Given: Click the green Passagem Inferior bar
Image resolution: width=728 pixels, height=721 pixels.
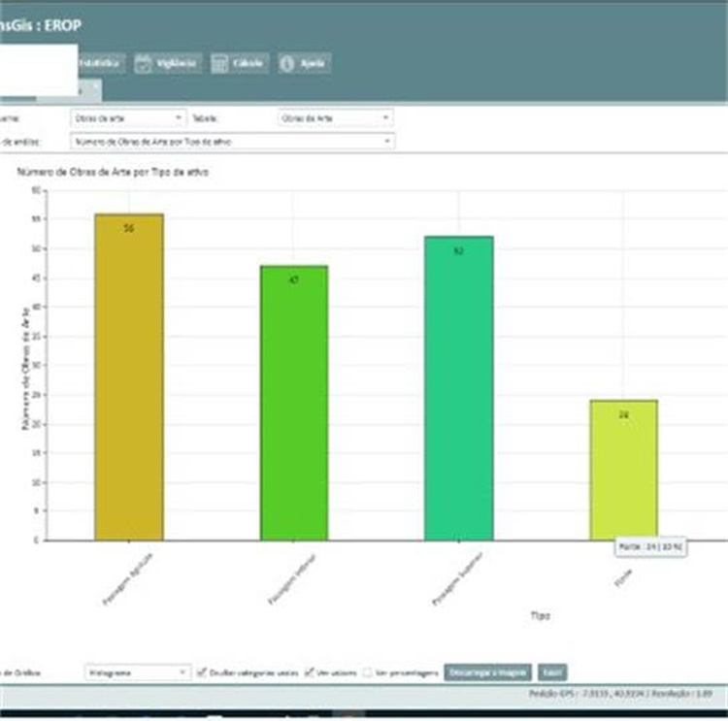Looking at the screenshot, I should (294, 403).
